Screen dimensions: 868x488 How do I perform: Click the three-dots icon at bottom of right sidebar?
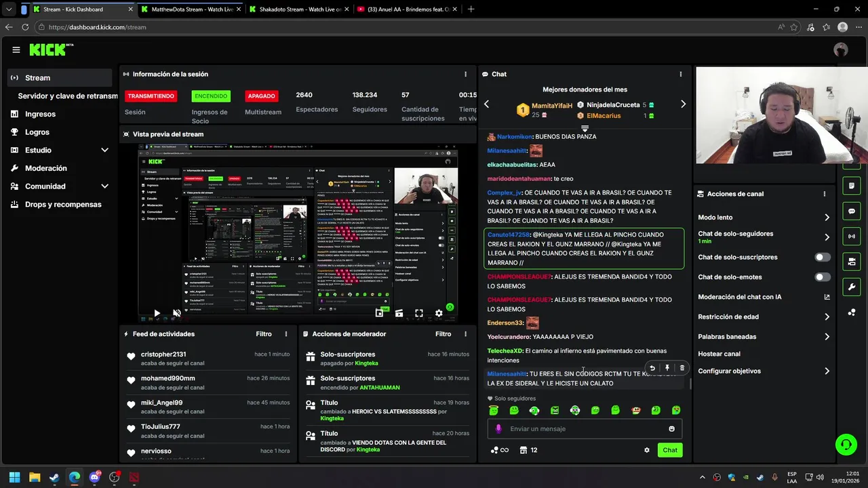point(852,312)
